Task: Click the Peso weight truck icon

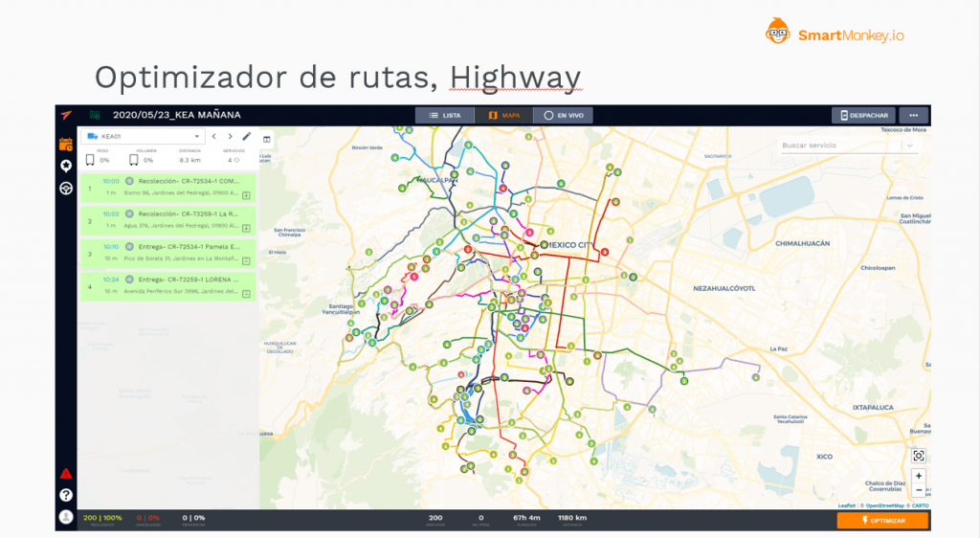Action: pyautogui.click(x=90, y=160)
